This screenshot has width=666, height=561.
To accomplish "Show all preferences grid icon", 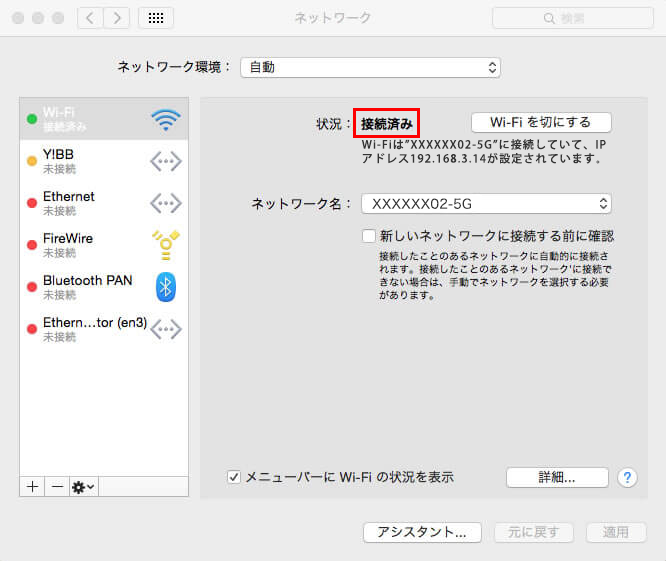I will click(156, 18).
